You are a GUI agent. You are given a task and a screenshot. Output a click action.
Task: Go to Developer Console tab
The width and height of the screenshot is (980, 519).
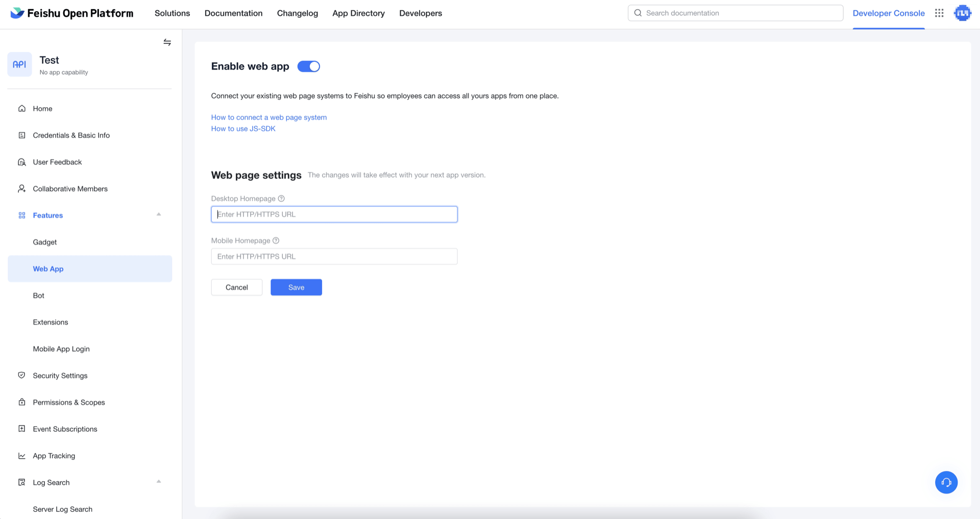(x=888, y=13)
